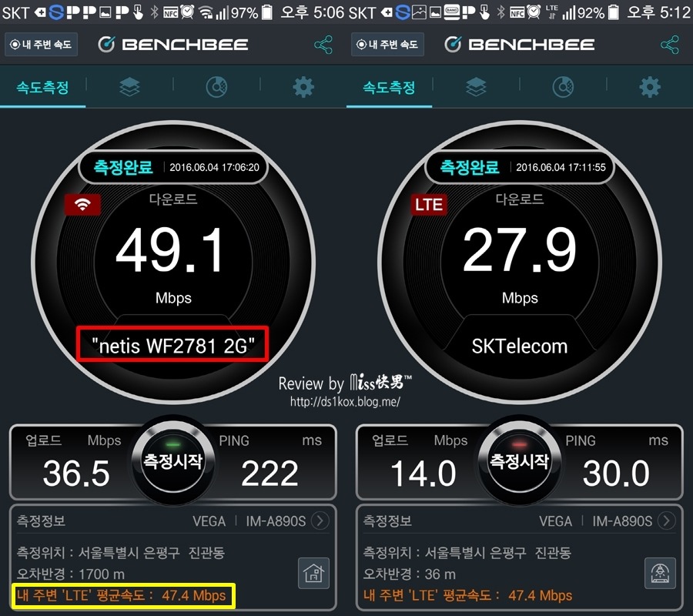
Task: Open statistics chart tab in right screen
Action: [563, 86]
